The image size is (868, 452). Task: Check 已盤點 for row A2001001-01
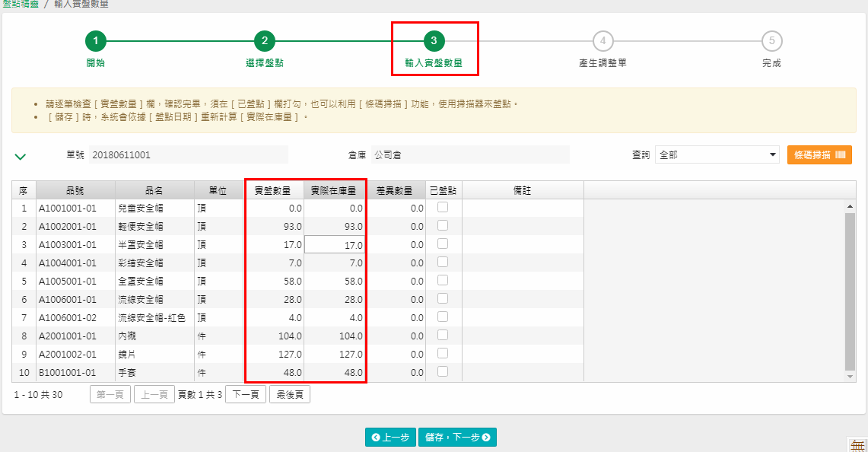[x=443, y=335]
